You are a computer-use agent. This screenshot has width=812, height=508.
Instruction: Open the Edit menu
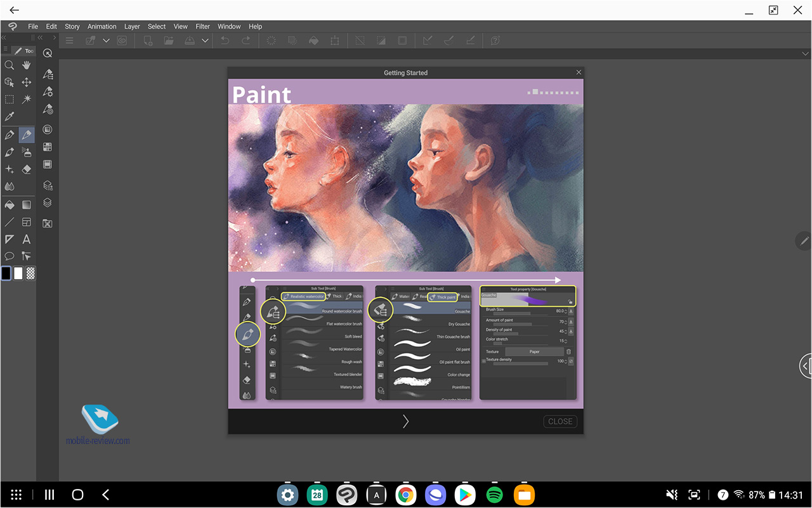pyautogui.click(x=51, y=27)
